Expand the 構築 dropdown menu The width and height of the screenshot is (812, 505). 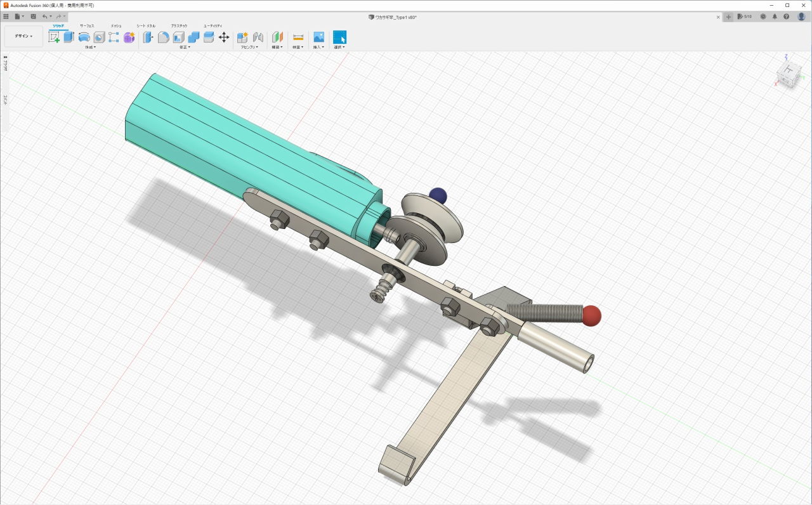277,47
